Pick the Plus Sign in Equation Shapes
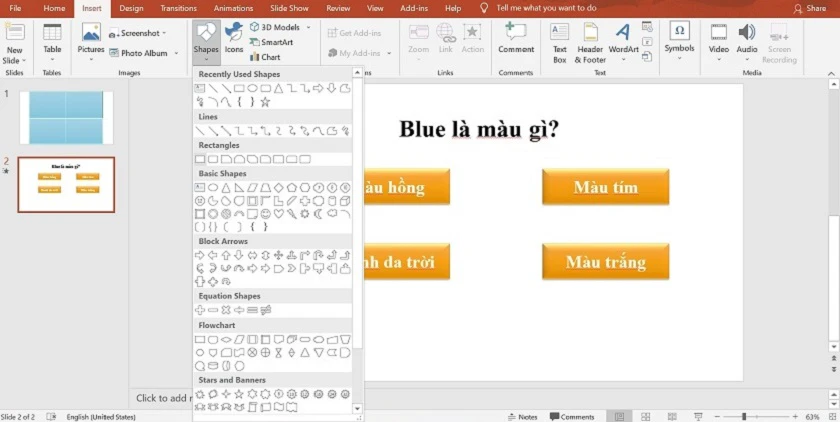This screenshot has width=840, height=422. 200,310
